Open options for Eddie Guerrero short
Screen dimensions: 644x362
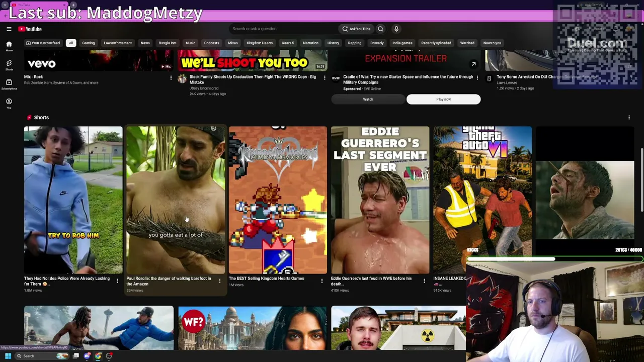pos(424,281)
